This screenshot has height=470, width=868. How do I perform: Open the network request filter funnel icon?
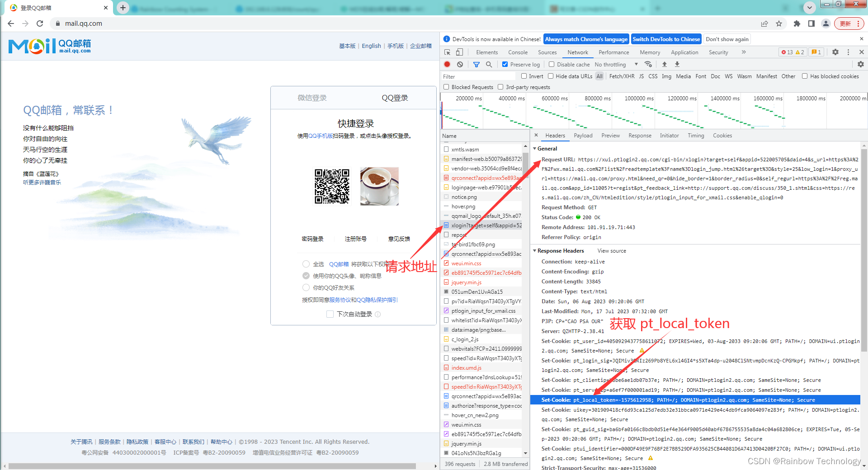(476, 64)
